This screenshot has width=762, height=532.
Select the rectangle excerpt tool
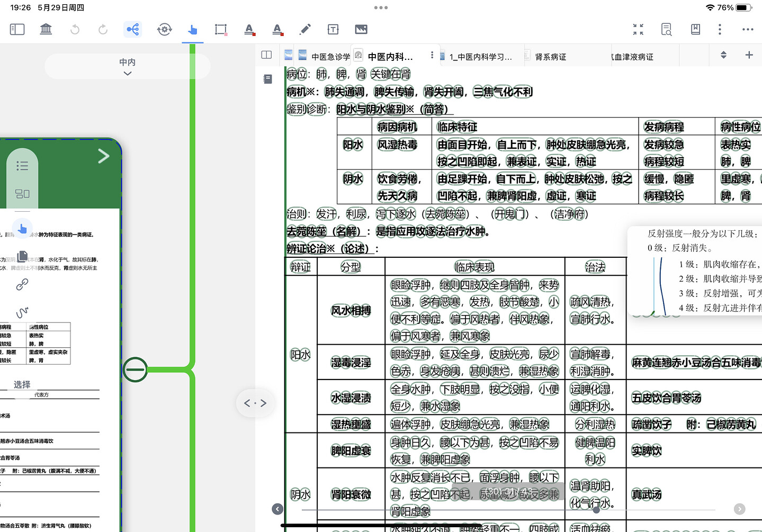[221, 29]
